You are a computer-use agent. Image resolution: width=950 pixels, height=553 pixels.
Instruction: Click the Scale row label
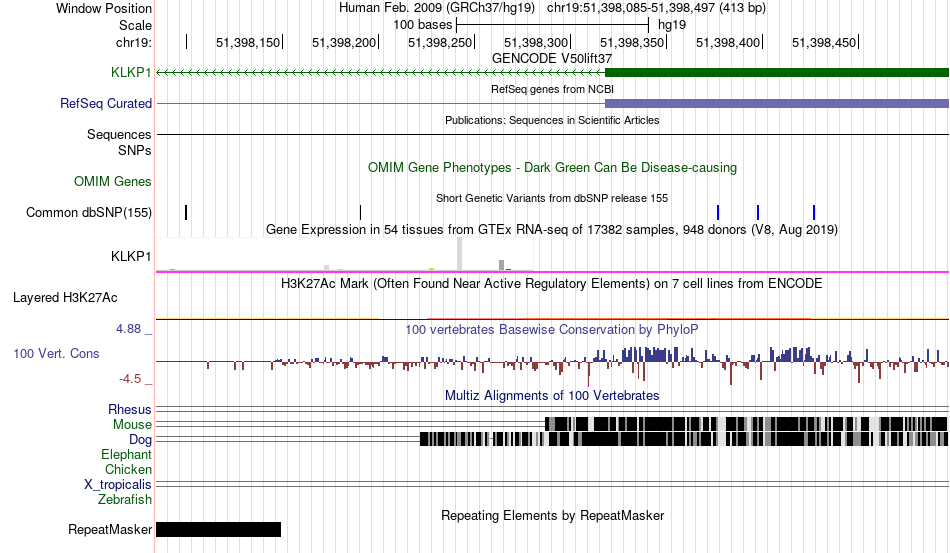tap(136, 25)
